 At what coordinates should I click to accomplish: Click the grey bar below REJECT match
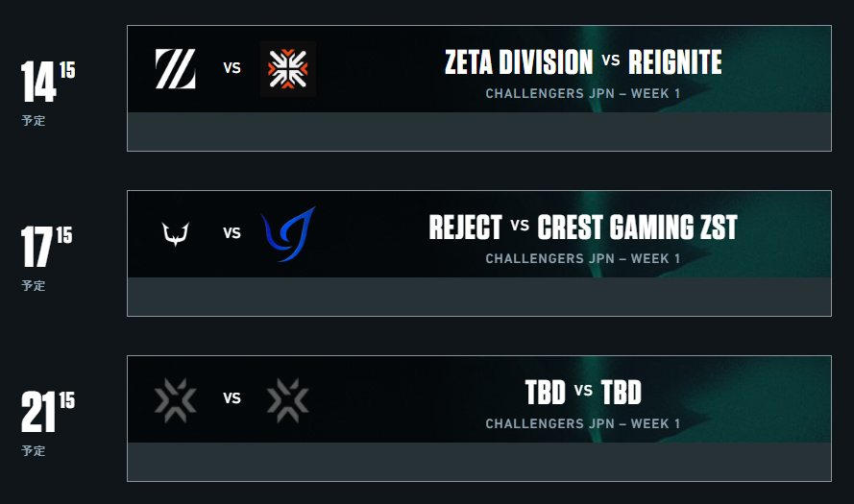tap(479, 297)
